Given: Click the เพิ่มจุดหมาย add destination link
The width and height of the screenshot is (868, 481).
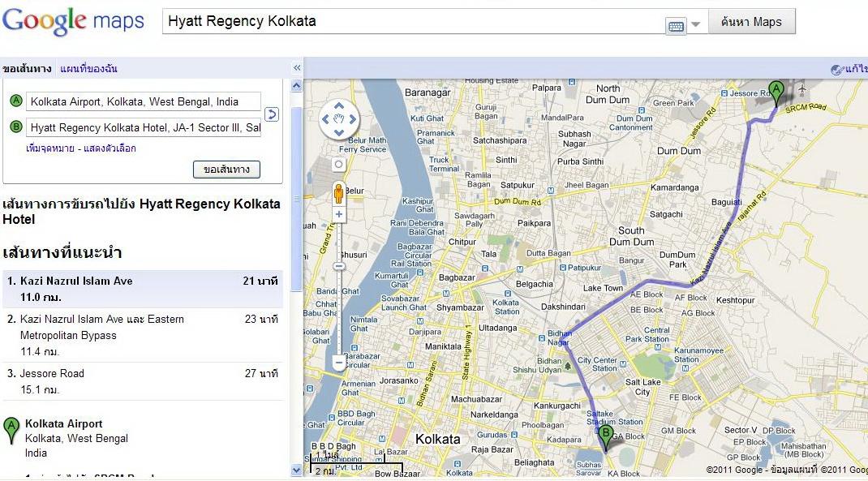Looking at the screenshot, I should coord(49,148).
